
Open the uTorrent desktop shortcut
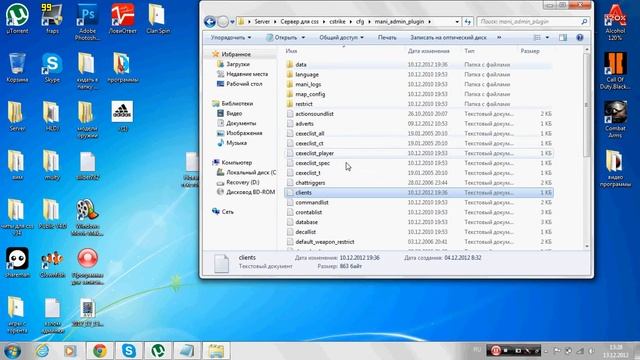(x=17, y=18)
